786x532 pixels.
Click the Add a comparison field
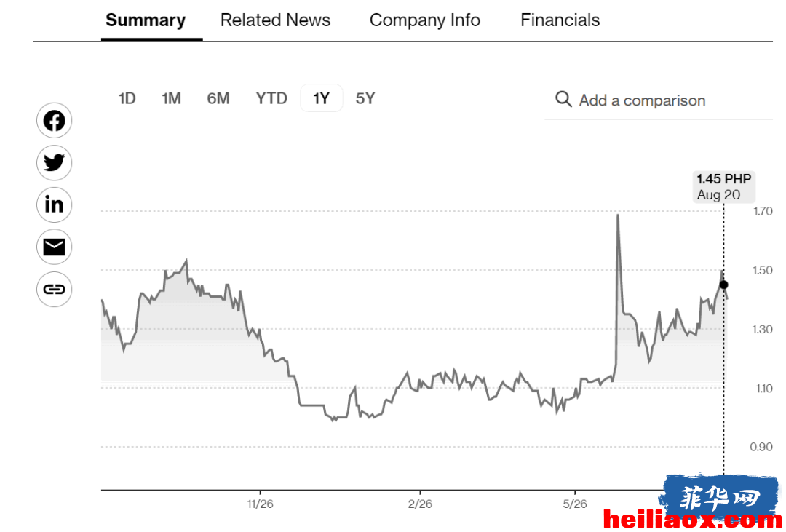(658, 100)
